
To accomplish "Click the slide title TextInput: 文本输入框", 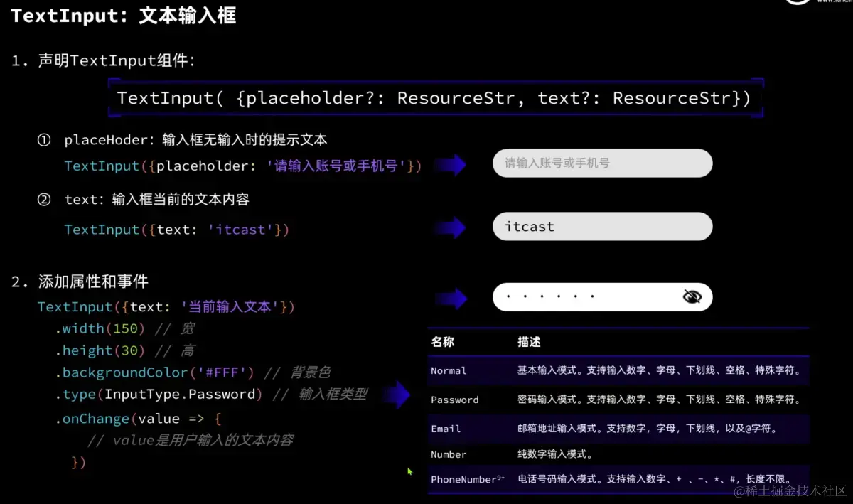I will click(124, 16).
